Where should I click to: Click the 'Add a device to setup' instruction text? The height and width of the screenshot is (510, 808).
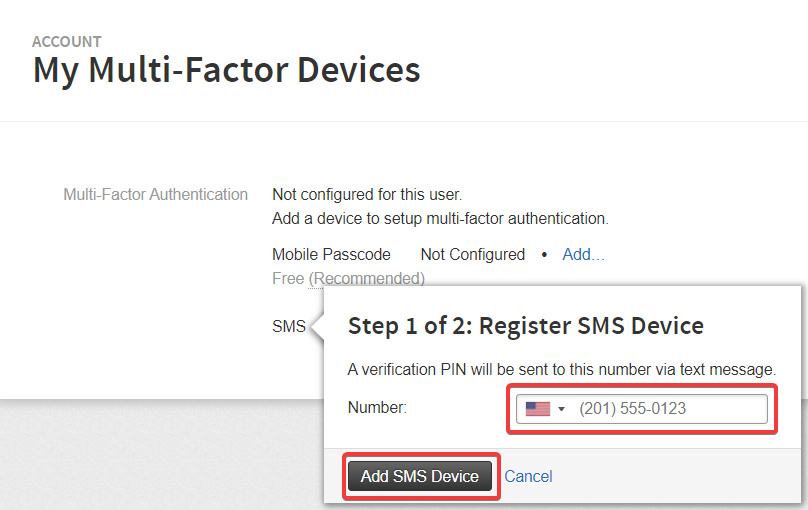coord(440,218)
